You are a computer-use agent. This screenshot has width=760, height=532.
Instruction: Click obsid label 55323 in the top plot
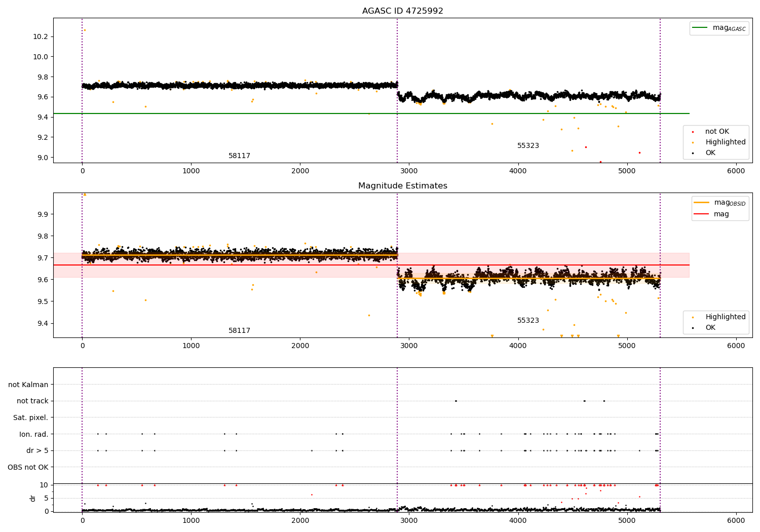tap(528, 146)
